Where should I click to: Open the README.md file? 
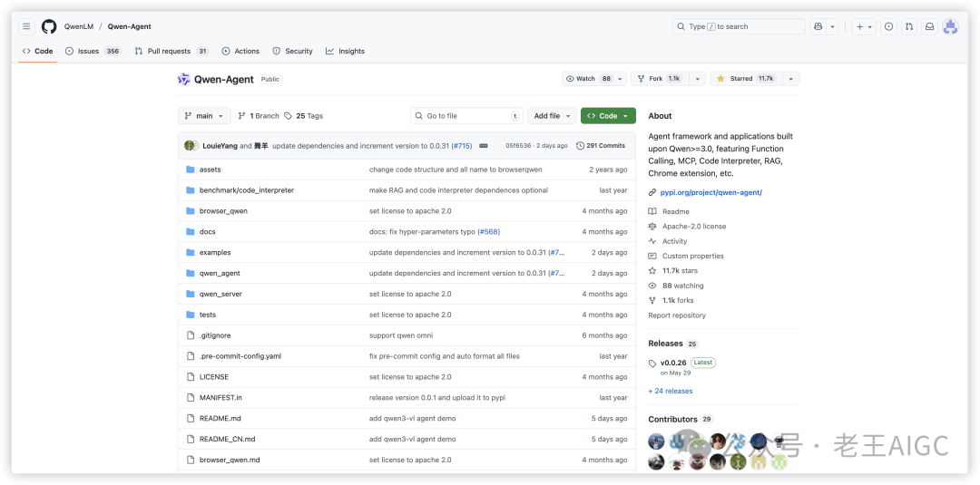[220, 418]
